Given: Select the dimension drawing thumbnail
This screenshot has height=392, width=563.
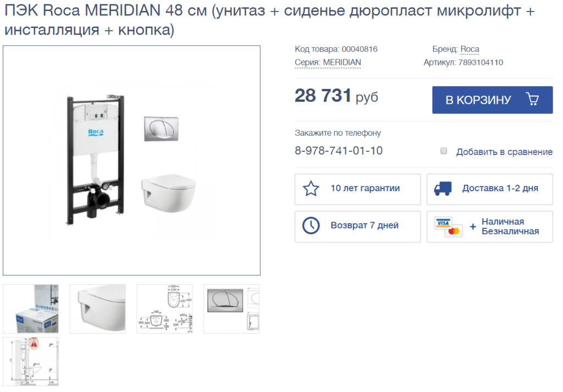Looking at the screenshot, I should (164, 309).
